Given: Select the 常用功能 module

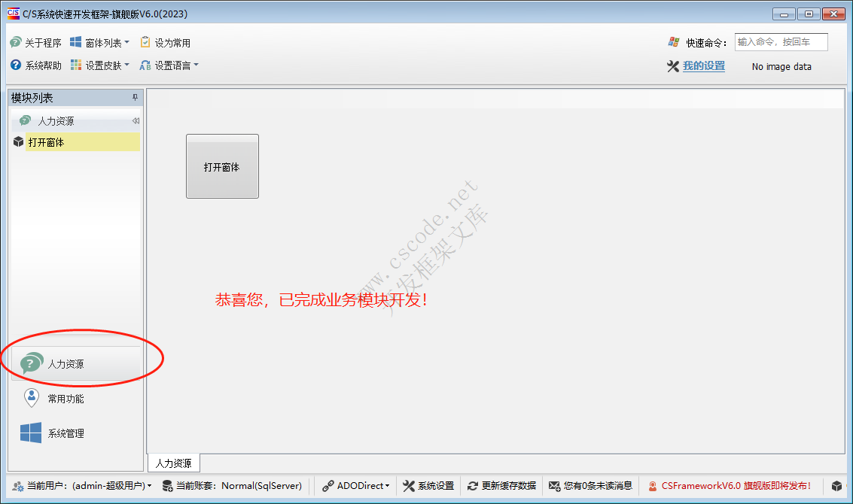Looking at the screenshot, I should [75, 399].
